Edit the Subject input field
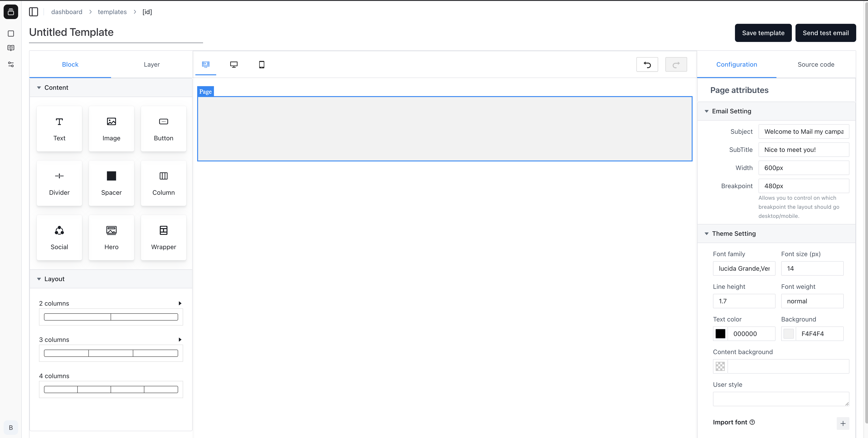Screen dimensions: 868x438 coord(804,131)
